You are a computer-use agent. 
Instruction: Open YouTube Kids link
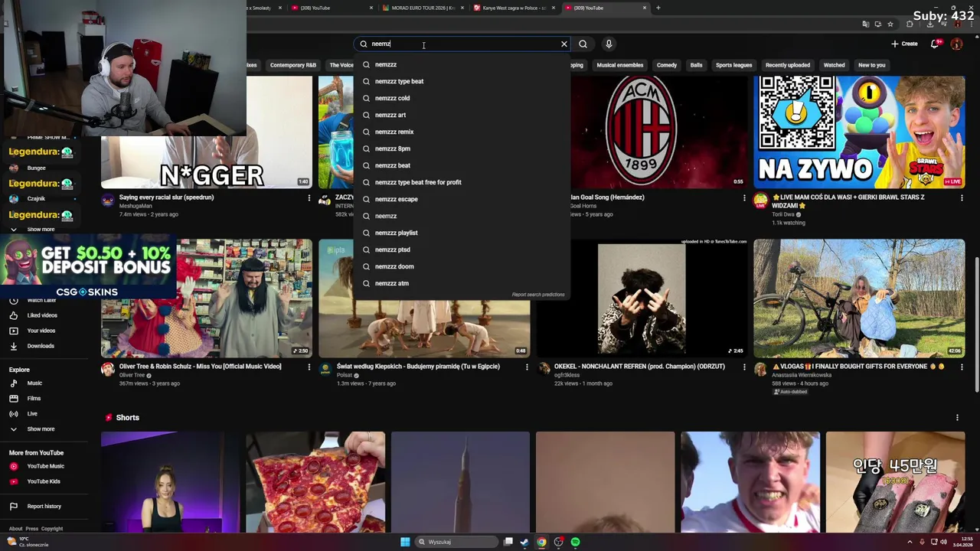(44, 481)
